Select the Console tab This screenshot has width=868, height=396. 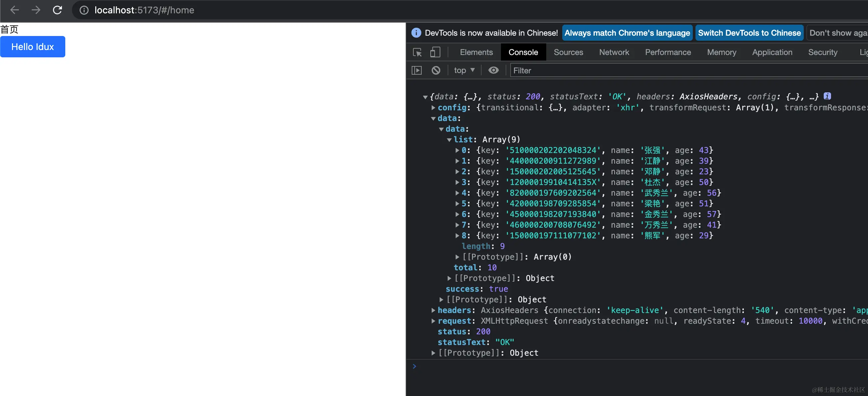523,52
